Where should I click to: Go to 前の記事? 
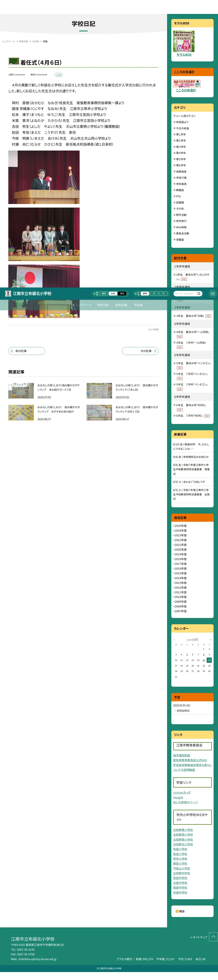pos(27,351)
